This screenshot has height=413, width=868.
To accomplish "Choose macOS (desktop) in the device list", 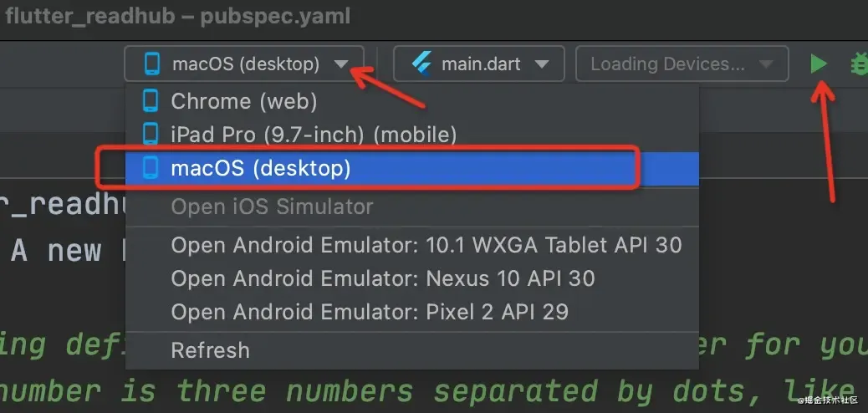I will (x=261, y=168).
